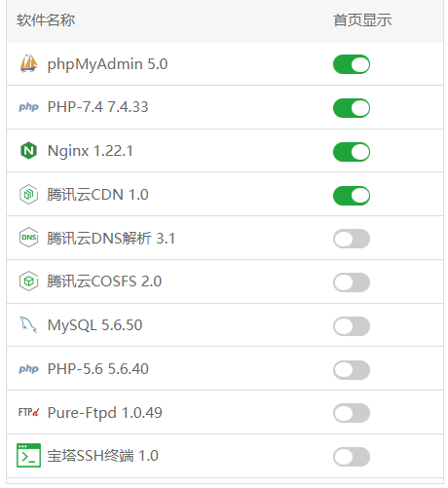The width and height of the screenshot is (448, 488).
Task: Click the 腾讯云COSFS cube icon
Action: pyautogui.click(x=28, y=282)
